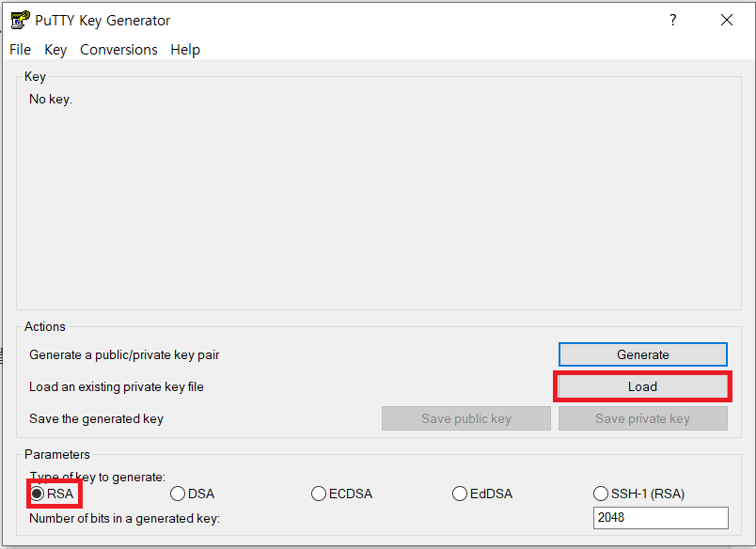
Task: Open the Help menu
Action: [x=185, y=50]
